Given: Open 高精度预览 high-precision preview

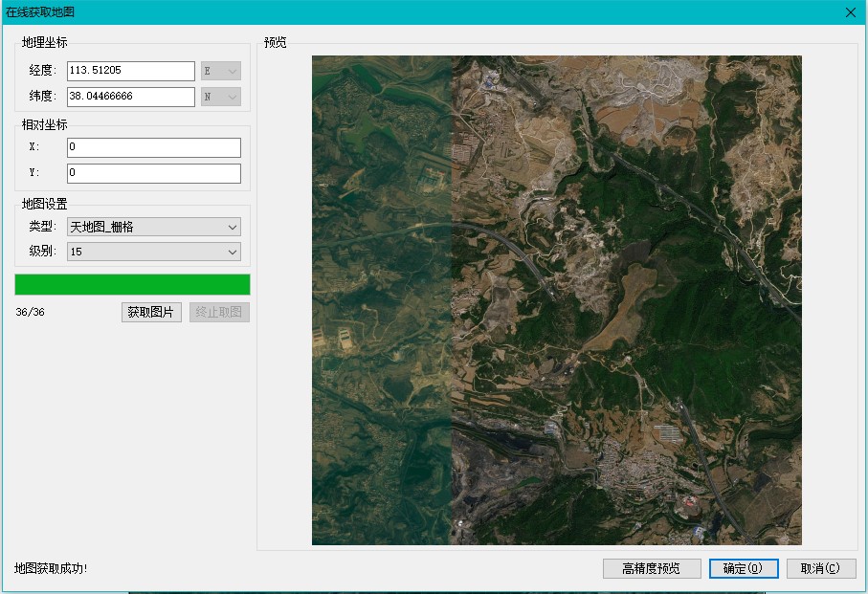Looking at the screenshot, I should point(652,568).
